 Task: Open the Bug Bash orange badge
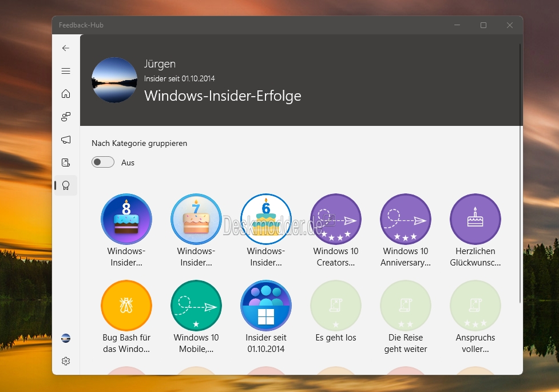pyautogui.click(x=126, y=306)
